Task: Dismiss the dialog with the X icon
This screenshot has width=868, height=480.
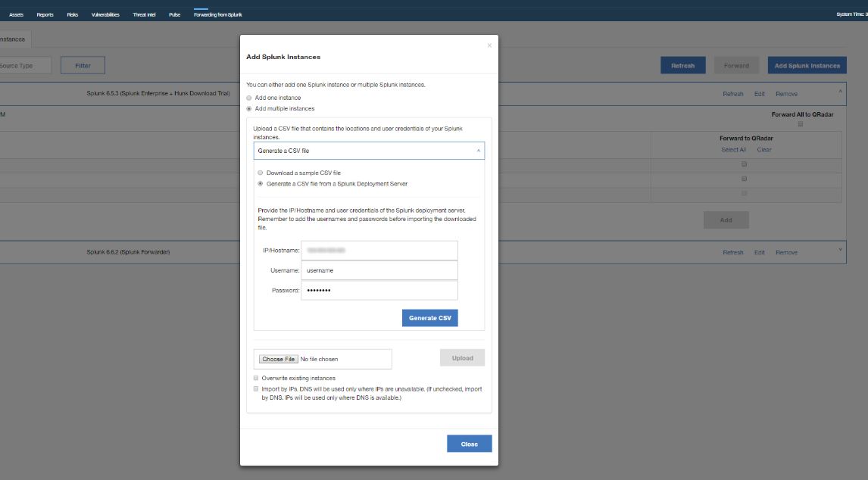Action: 489,44
